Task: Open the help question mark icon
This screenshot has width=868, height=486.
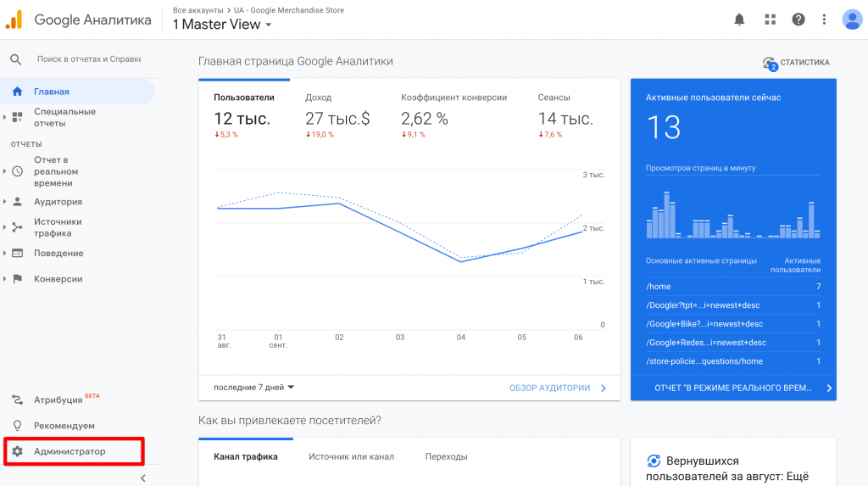Action: [x=798, y=20]
